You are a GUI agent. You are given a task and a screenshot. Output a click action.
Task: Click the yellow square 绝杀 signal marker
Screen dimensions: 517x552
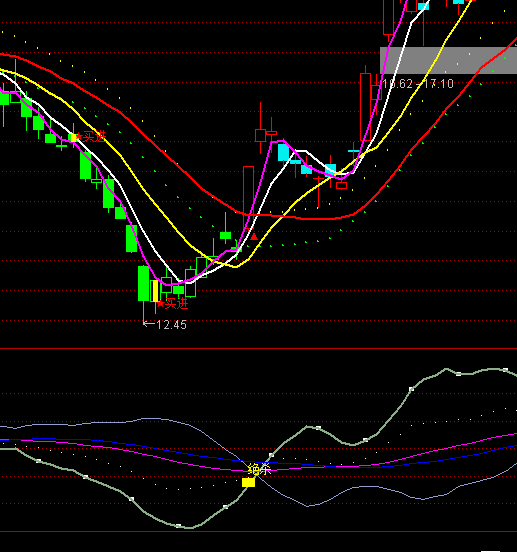click(248, 482)
